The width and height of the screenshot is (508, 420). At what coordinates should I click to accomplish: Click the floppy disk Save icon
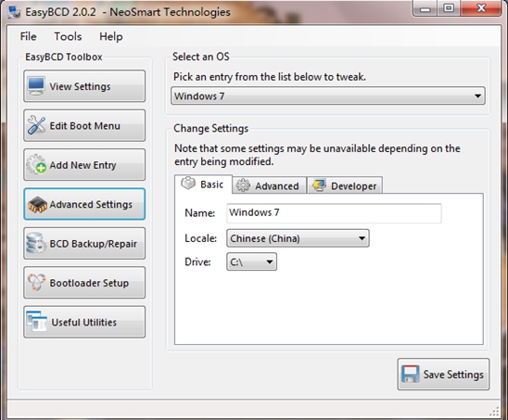410,374
